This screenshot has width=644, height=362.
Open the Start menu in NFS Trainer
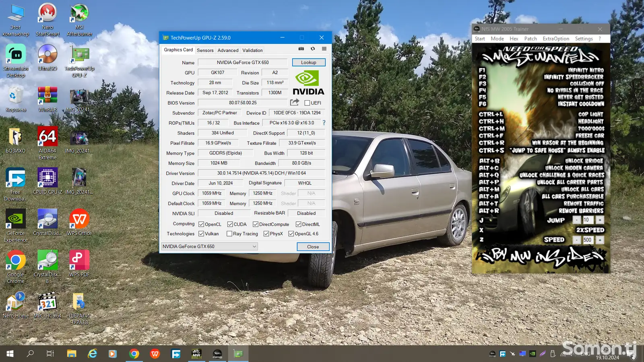(x=480, y=39)
